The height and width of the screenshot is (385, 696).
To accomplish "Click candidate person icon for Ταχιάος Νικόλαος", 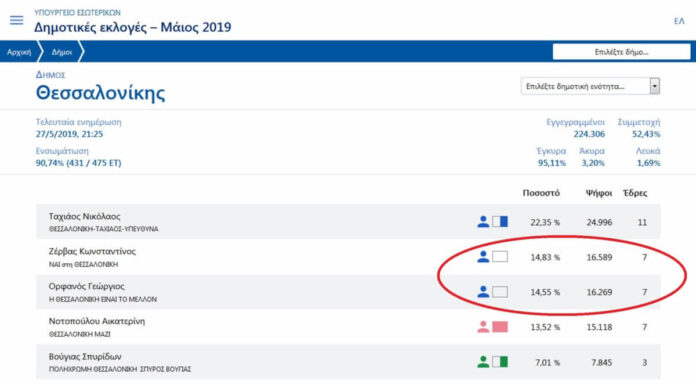I will point(483,222).
